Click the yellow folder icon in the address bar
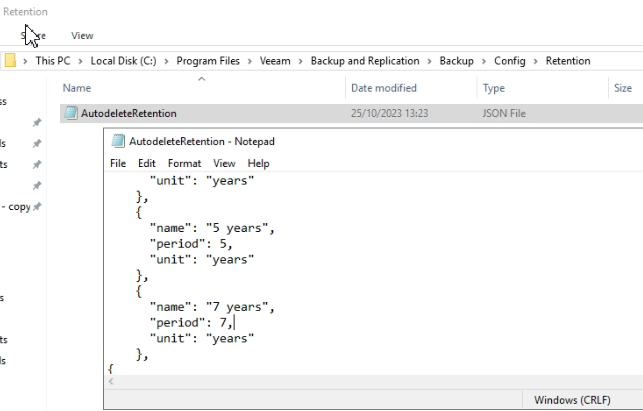The width and height of the screenshot is (643, 411). coord(10,61)
